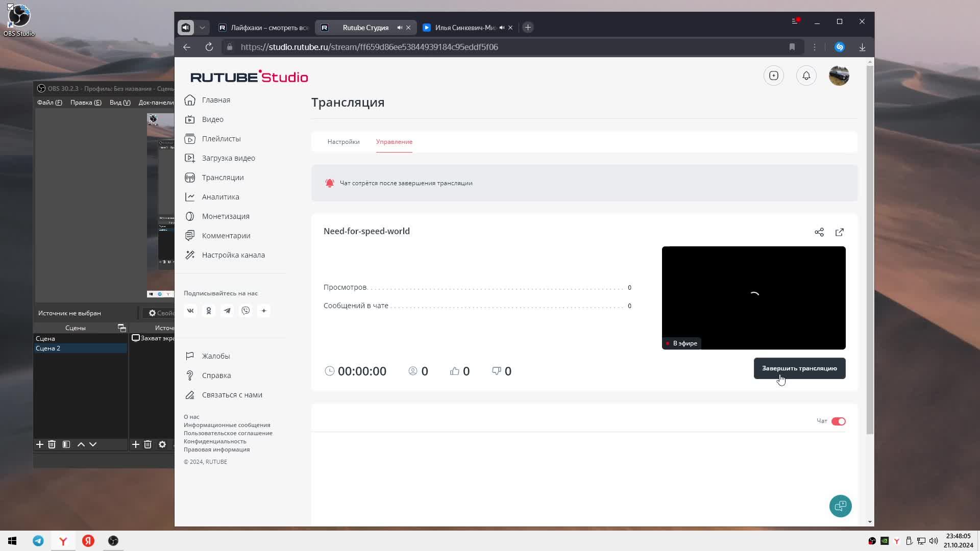Disable the Чат toggle

838,421
